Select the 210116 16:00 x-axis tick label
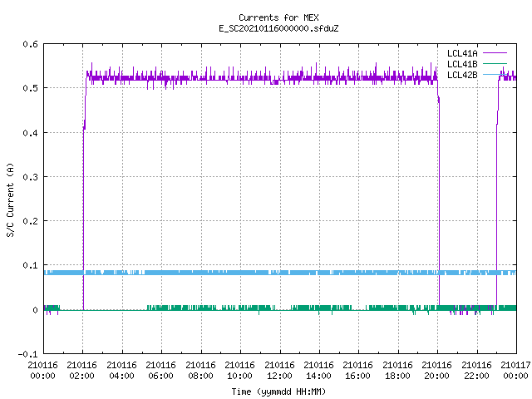 point(357,371)
